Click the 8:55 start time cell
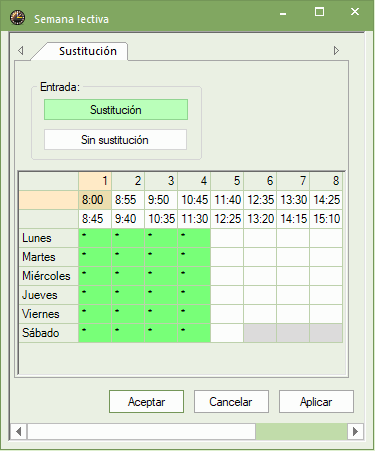 (x=128, y=200)
